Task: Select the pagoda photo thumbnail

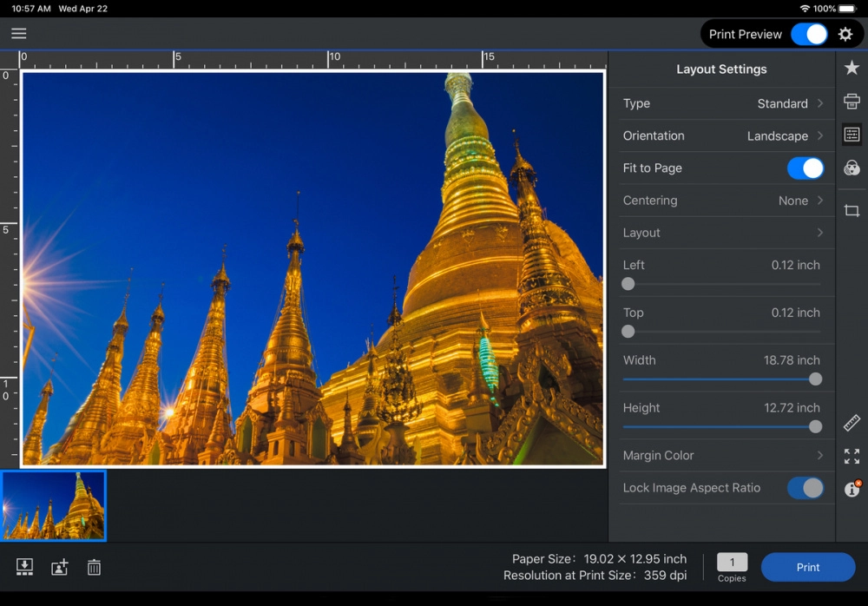Action: (54, 505)
